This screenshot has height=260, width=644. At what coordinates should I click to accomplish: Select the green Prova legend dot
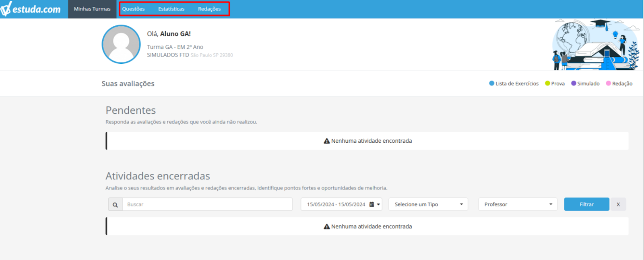pos(547,83)
